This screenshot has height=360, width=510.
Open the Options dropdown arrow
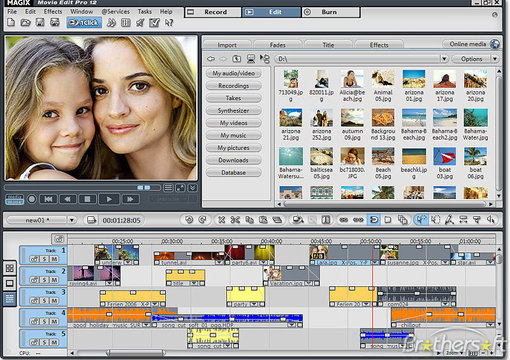(x=495, y=59)
